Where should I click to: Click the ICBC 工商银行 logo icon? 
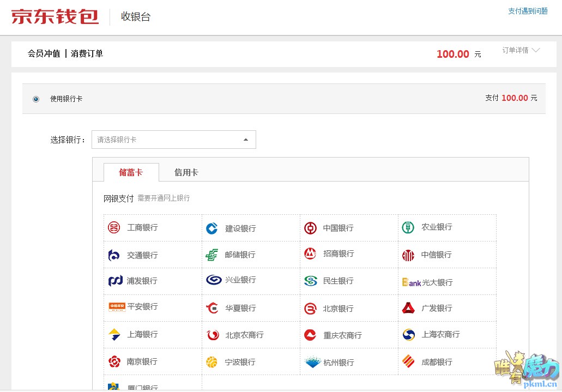114,227
